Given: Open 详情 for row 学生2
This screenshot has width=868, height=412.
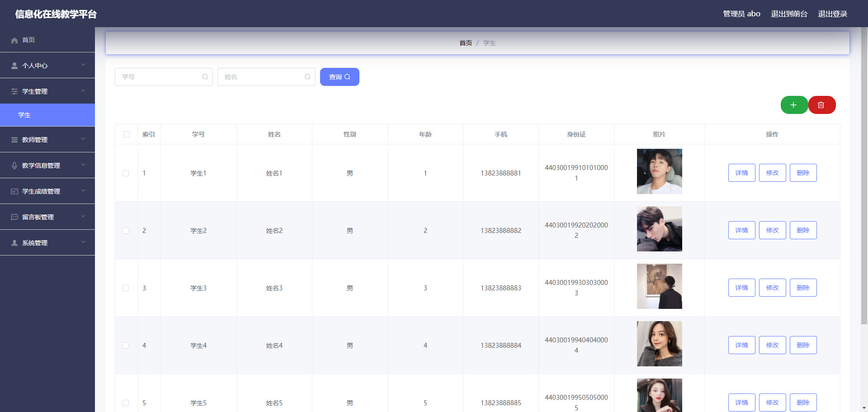Looking at the screenshot, I should tap(741, 230).
